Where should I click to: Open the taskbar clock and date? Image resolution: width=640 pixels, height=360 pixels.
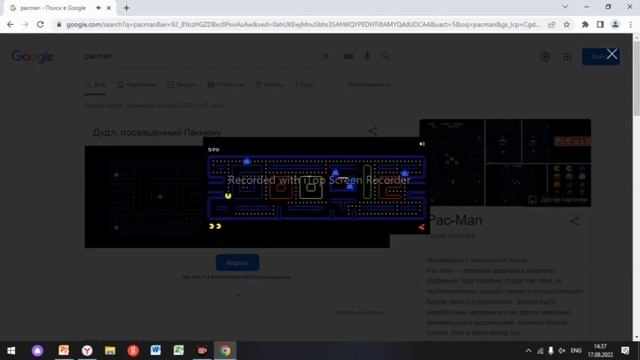600,351
